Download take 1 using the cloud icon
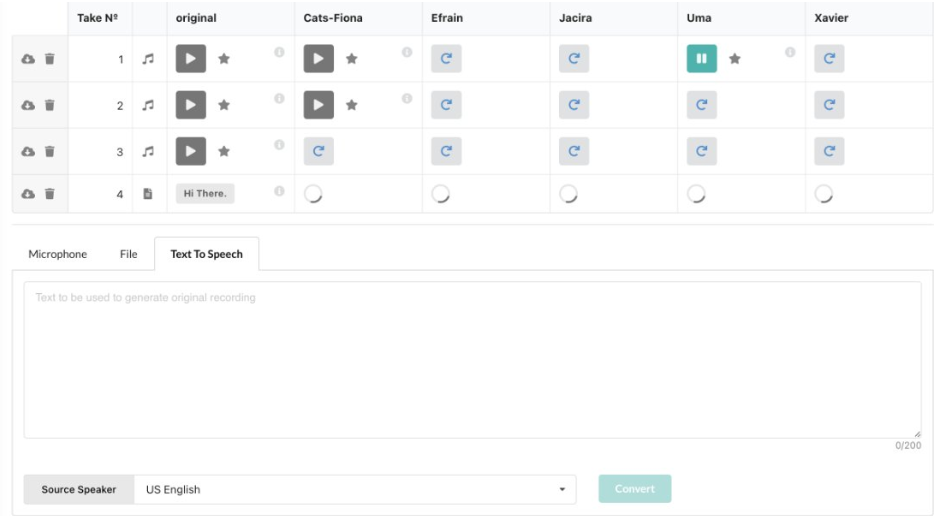This screenshot has height=528, width=934. [x=28, y=59]
